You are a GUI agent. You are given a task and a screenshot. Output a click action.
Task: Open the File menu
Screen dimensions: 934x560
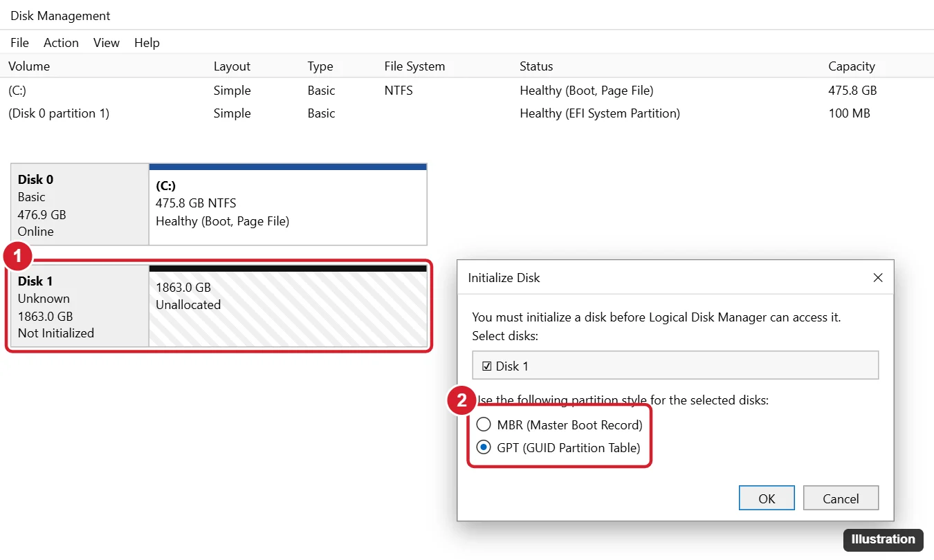click(19, 43)
